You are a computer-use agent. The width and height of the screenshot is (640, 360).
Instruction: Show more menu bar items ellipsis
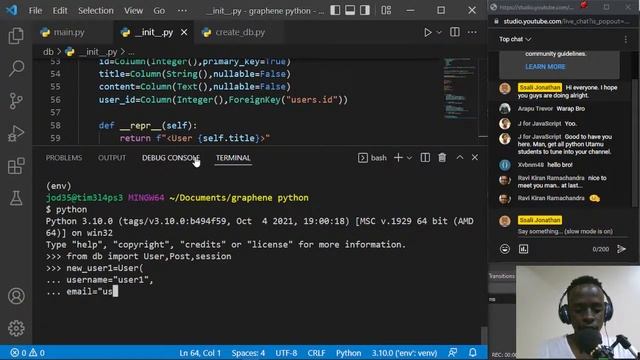pos(182,11)
